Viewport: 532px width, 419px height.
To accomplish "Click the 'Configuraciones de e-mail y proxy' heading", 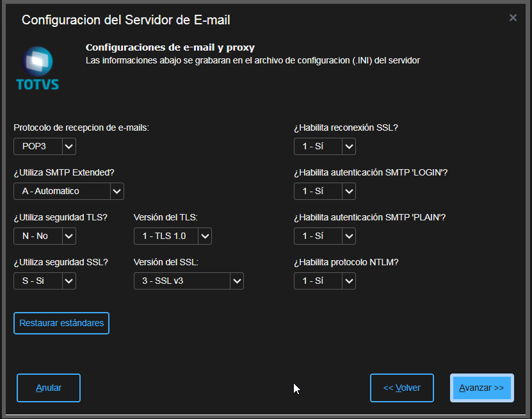I will click(x=170, y=47).
